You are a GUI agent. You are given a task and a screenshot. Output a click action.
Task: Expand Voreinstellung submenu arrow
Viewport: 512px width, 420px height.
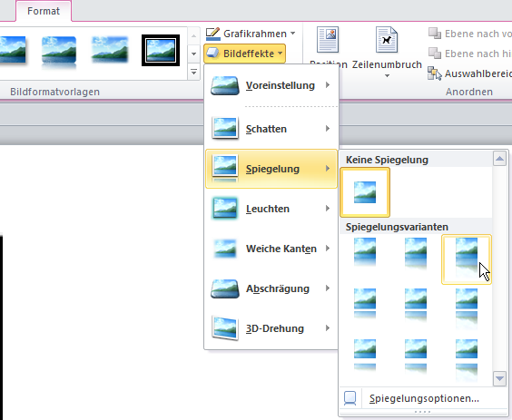(x=328, y=85)
